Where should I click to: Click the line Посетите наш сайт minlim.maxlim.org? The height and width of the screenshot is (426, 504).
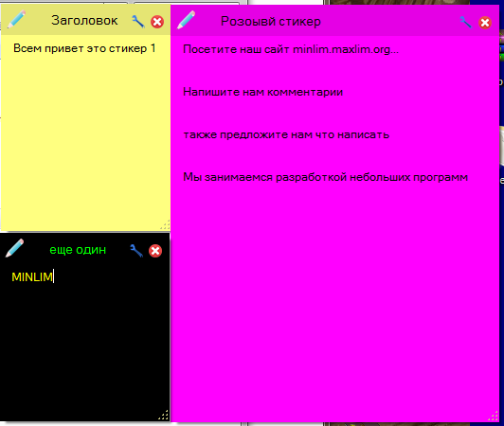tap(291, 49)
